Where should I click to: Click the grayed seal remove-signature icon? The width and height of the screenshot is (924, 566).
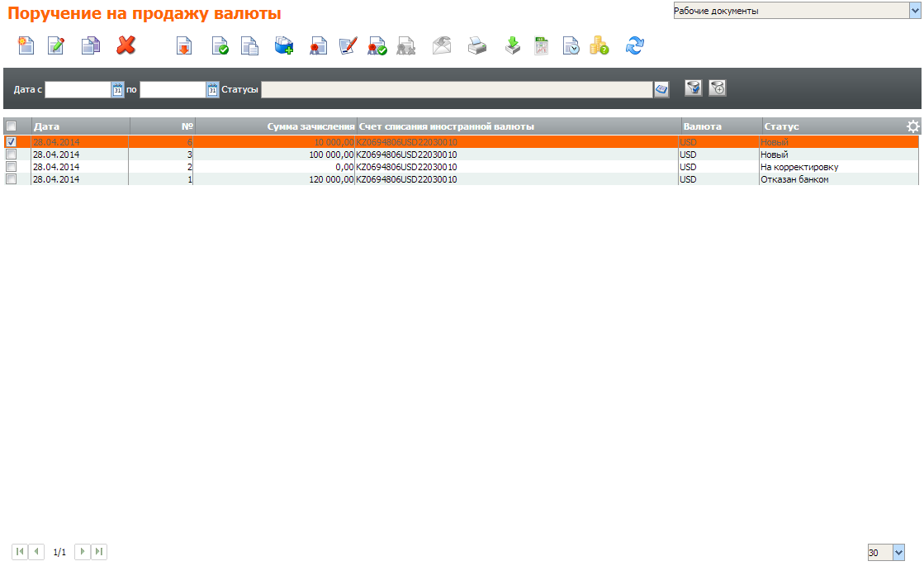coord(406,45)
